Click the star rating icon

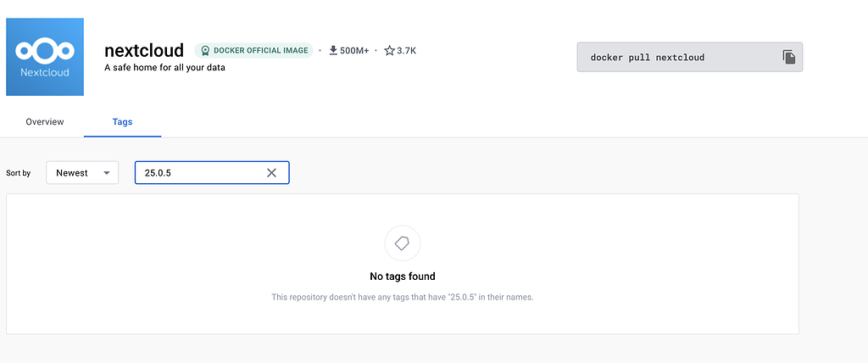point(389,50)
